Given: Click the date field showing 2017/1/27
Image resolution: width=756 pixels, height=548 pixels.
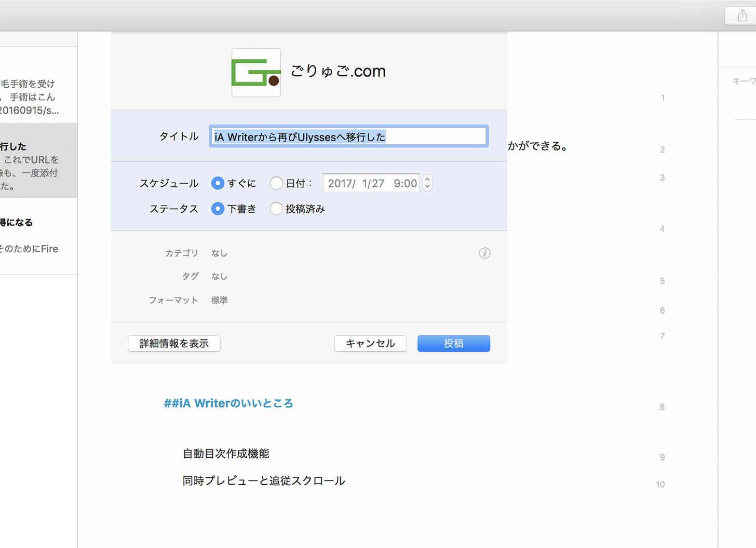Looking at the screenshot, I should pos(371,183).
